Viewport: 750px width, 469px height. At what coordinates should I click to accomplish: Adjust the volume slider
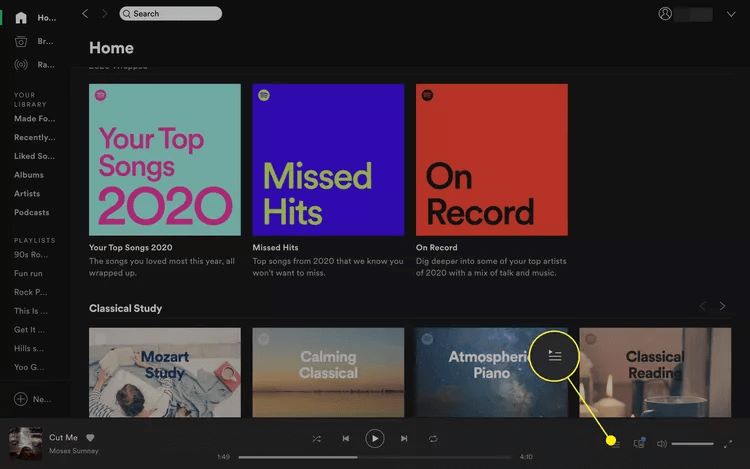coord(693,444)
